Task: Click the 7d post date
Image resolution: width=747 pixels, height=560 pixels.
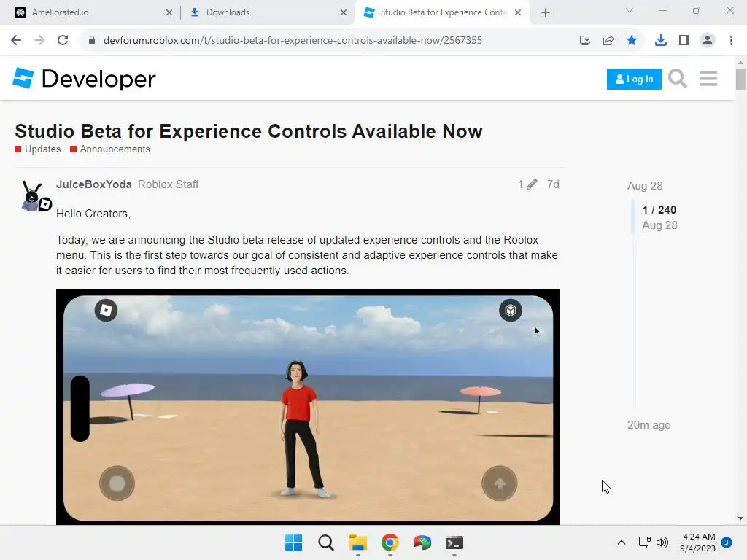Action: point(553,184)
